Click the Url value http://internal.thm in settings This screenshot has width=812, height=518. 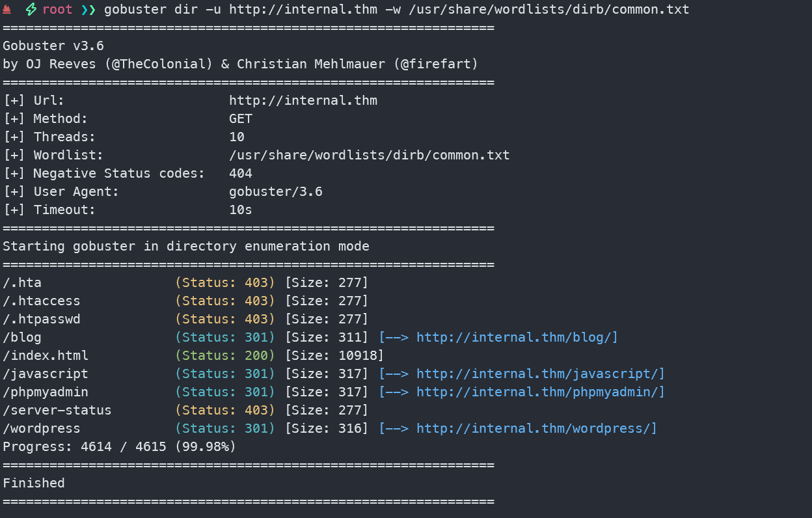coord(303,101)
